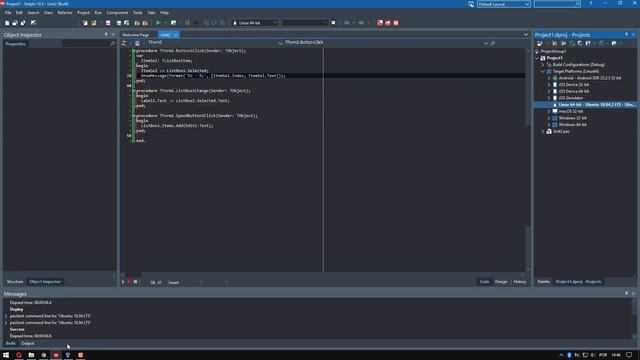Click the help question mark in the title bar

pyautogui.click(x=591, y=4)
